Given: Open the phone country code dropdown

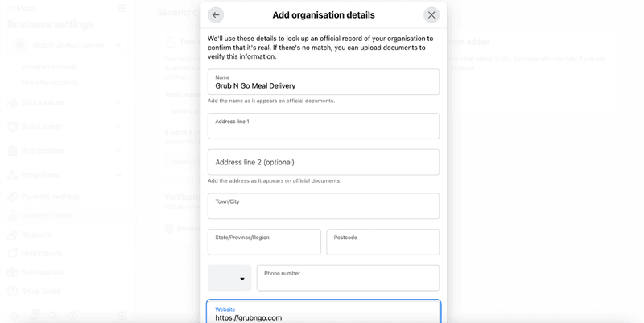Looking at the screenshot, I should click(x=229, y=278).
